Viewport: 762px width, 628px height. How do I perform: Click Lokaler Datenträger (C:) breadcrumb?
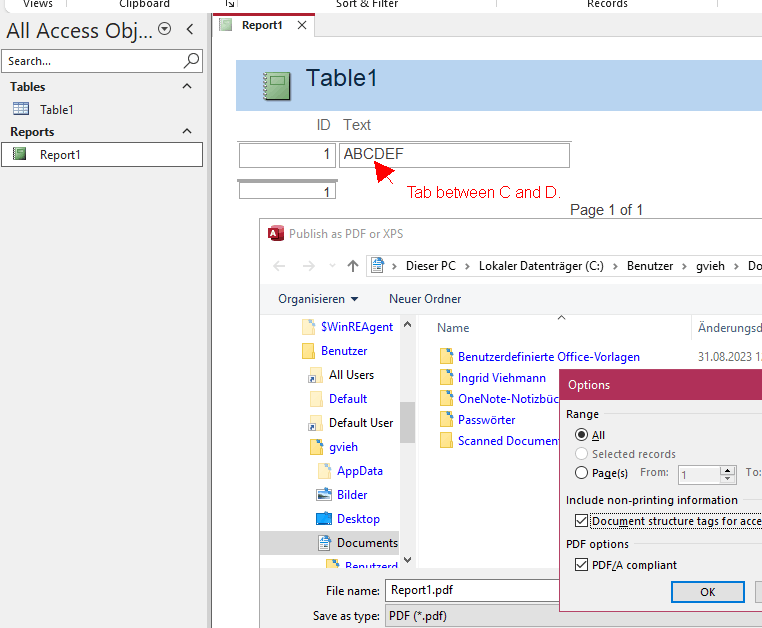541,266
